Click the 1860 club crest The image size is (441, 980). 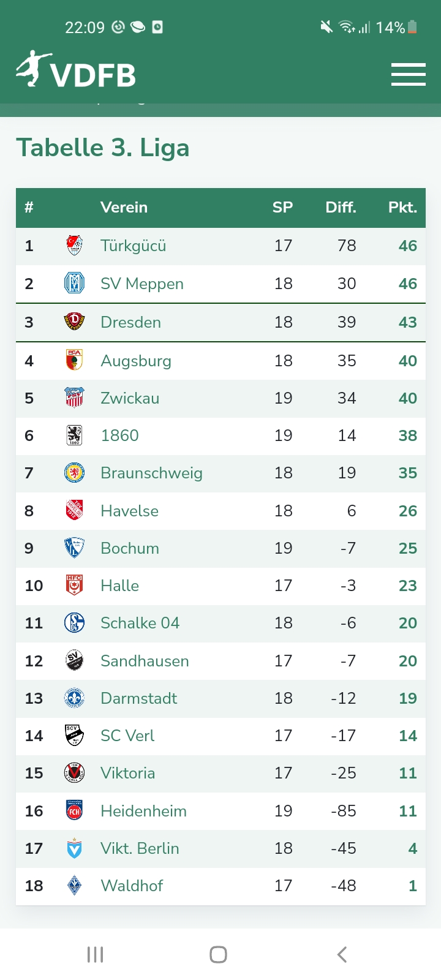click(74, 435)
